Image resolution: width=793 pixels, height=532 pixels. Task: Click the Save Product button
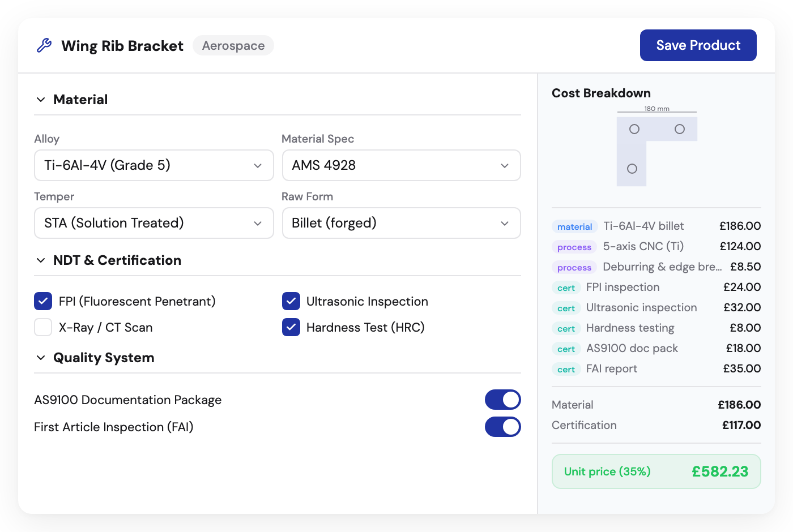(x=698, y=45)
